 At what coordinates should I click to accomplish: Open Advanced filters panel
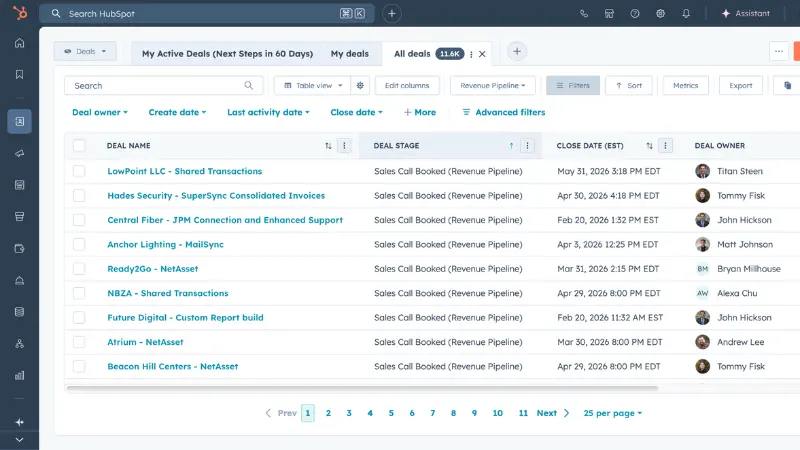pos(504,112)
